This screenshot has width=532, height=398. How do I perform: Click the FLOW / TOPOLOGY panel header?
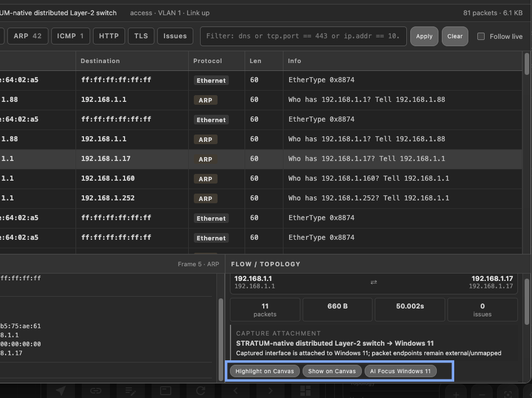point(265,264)
